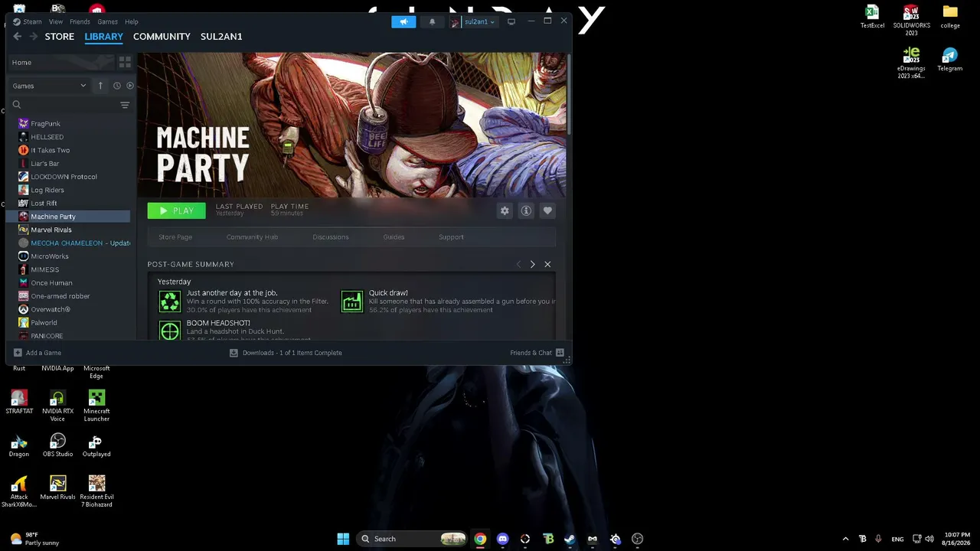Show Machine Party game info
980x551 pixels.
coord(526,210)
